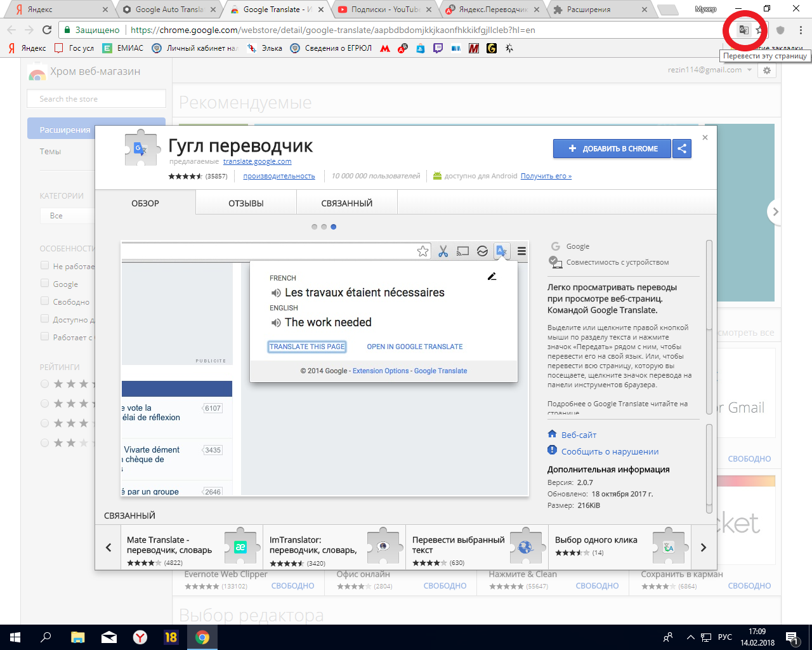
Task: Open the Mate Translate related extension card
Action: pyautogui.click(x=191, y=547)
